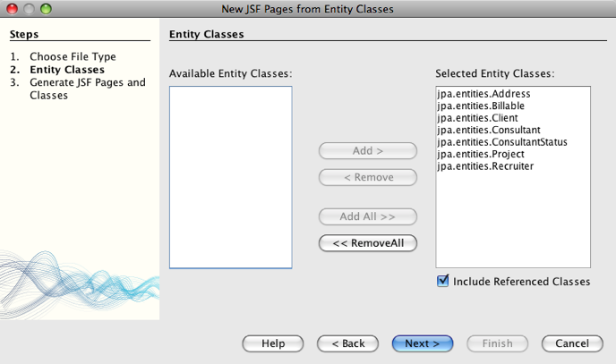Click the Entity Classes step in sidebar
This screenshot has height=364, width=616.
point(67,69)
